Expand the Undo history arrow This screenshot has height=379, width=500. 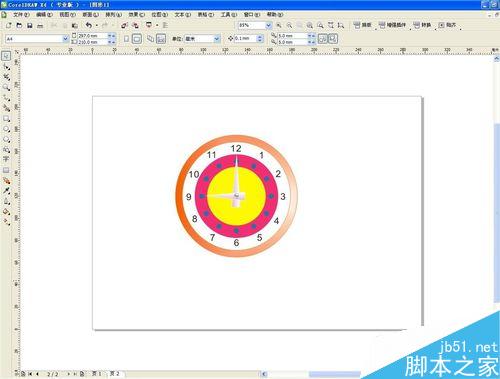click(97, 25)
